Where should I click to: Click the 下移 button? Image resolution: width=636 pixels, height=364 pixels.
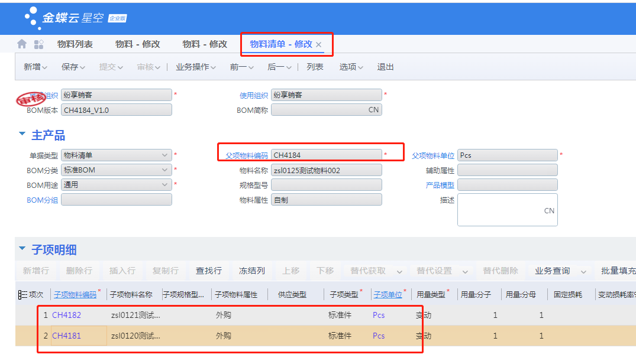pyautogui.click(x=325, y=271)
